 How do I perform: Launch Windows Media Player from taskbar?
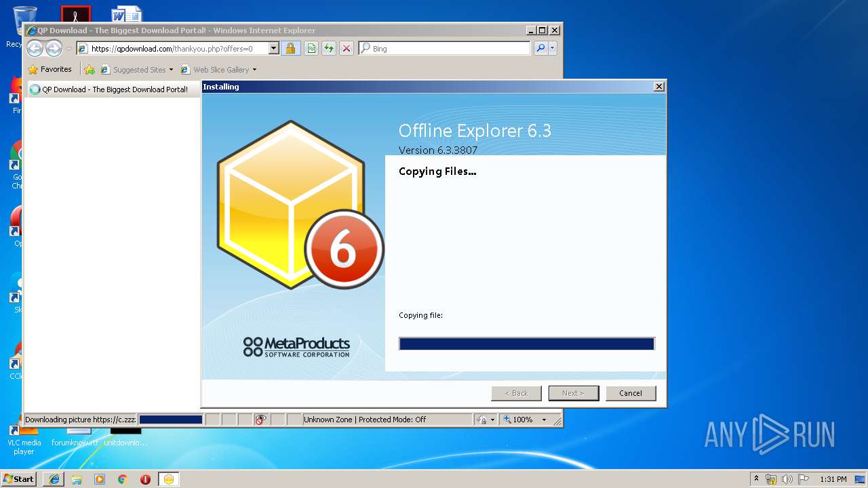[x=100, y=479]
